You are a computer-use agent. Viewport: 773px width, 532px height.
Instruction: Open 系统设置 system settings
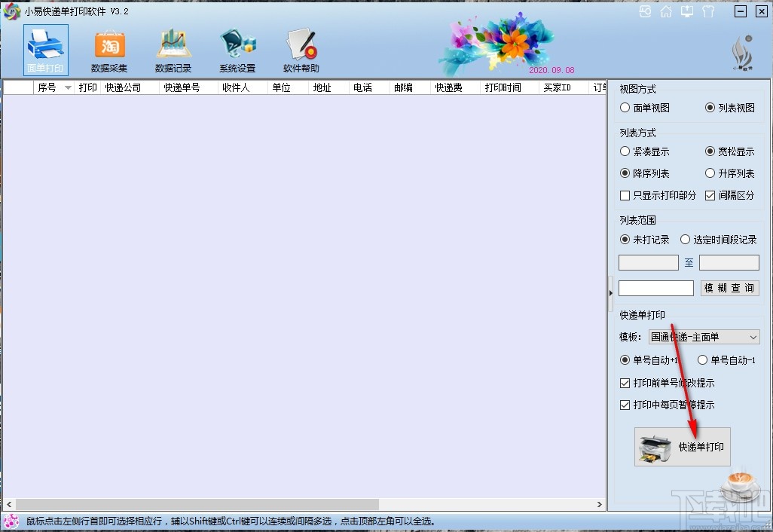(237, 49)
